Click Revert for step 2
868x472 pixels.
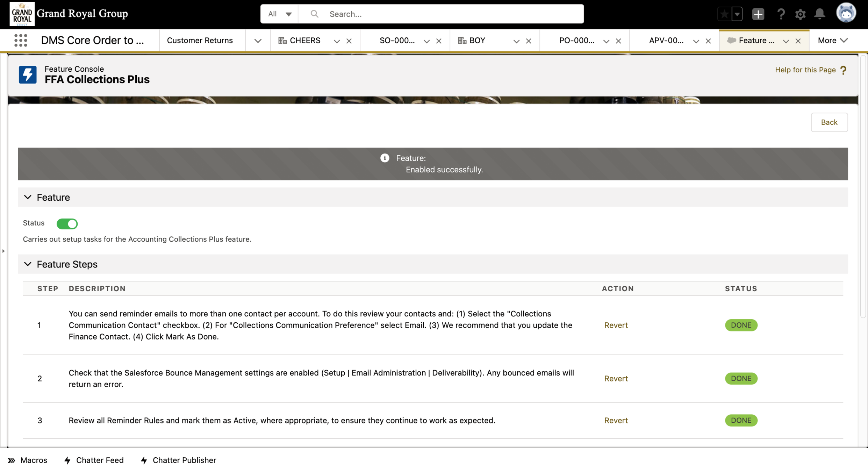click(x=616, y=379)
